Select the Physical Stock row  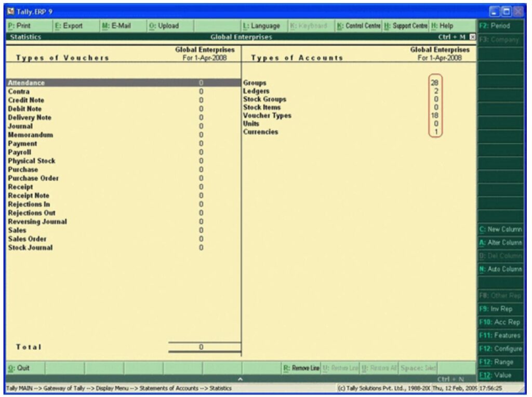click(x=124, y=161)
